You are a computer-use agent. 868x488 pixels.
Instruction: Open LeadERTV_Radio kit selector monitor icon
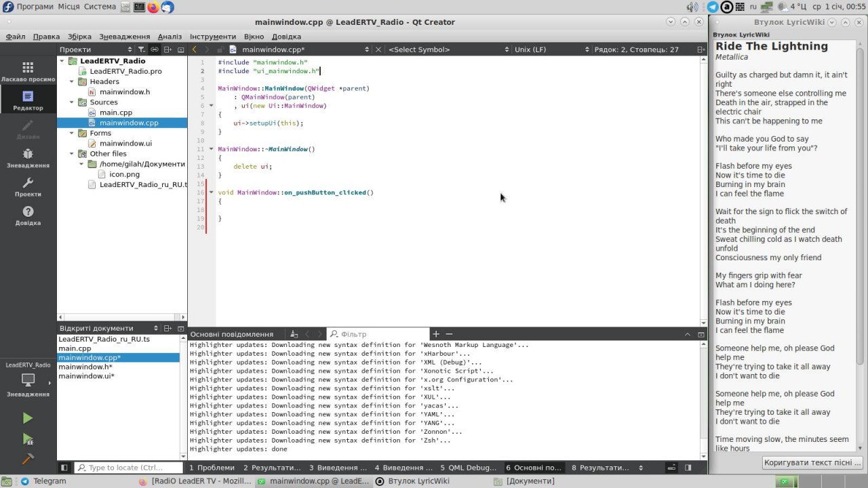tap(28, 380)
